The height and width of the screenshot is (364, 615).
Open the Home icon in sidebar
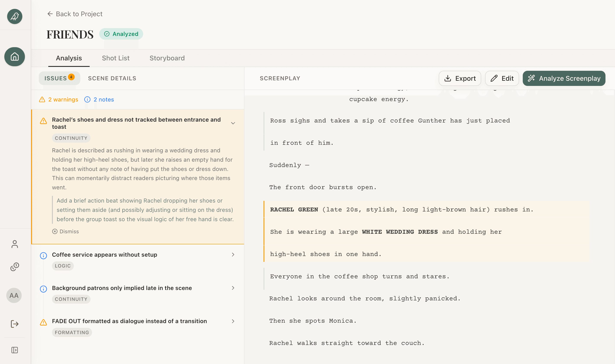coord(15,57)
